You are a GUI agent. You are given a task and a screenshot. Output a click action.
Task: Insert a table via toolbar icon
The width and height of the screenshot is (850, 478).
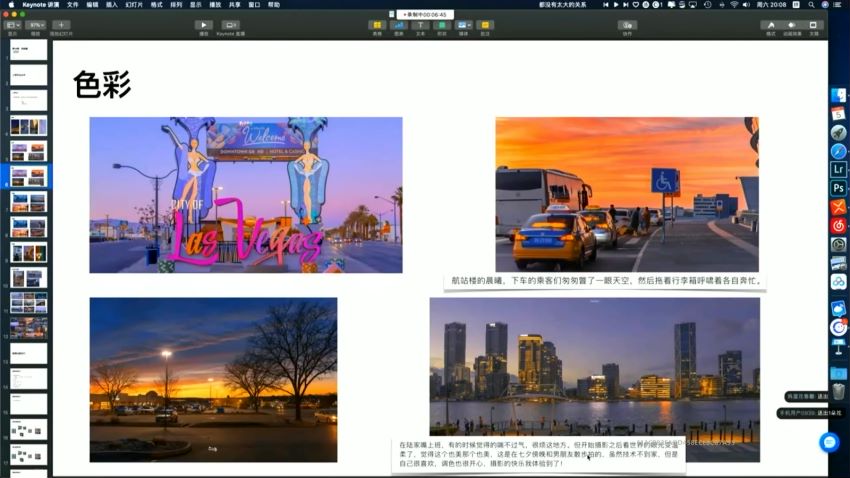tap(377, 25)
